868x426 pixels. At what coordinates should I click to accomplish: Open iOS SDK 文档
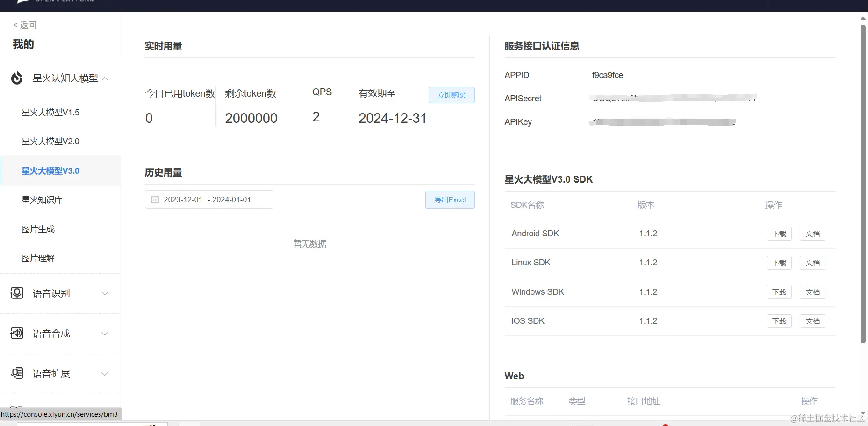812,321
